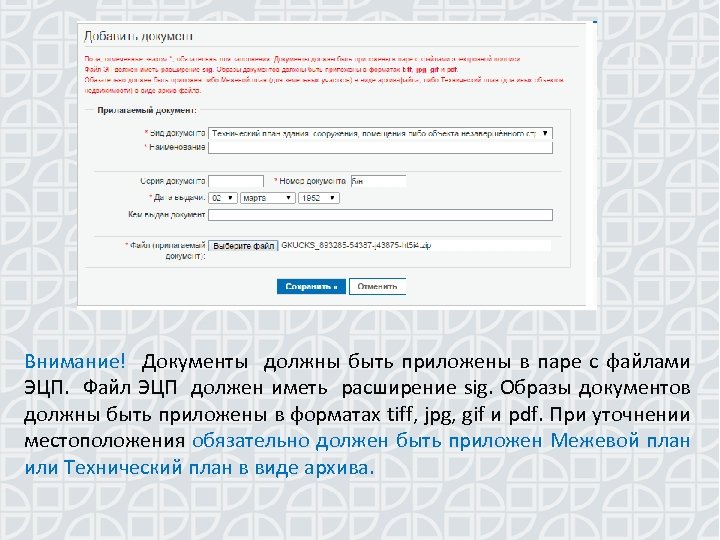Open the Вид документа dropdown
Viewport: 720px width, 540px height.
coord(380,134)
